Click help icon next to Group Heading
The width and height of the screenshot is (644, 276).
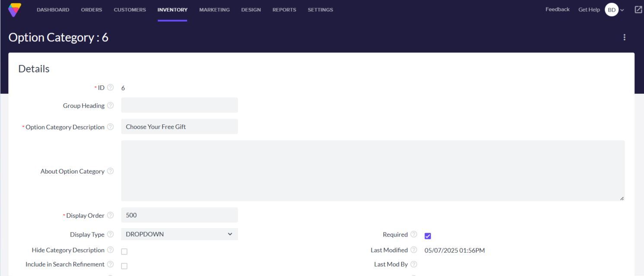point(110,105)
